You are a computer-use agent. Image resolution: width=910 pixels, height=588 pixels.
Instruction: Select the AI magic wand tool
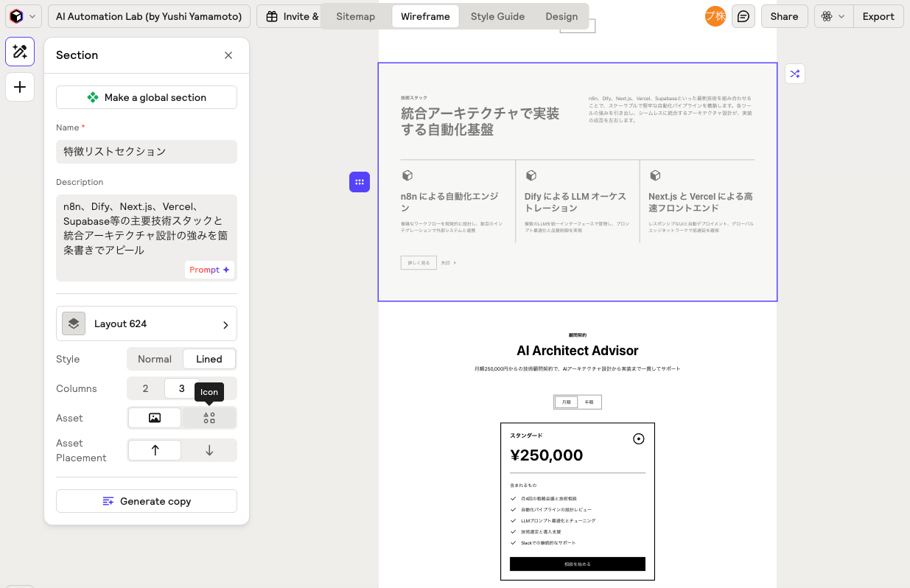pyautogui.click(x=20, y=52)
